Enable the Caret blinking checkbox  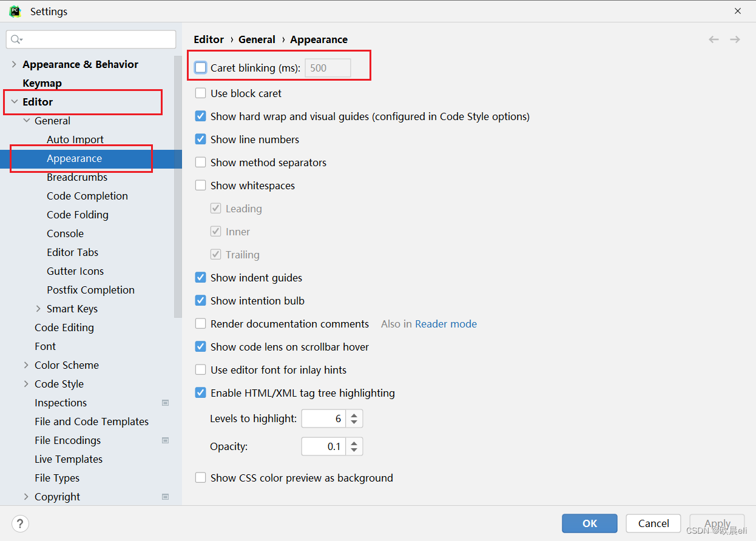click(x=201, y=68)
